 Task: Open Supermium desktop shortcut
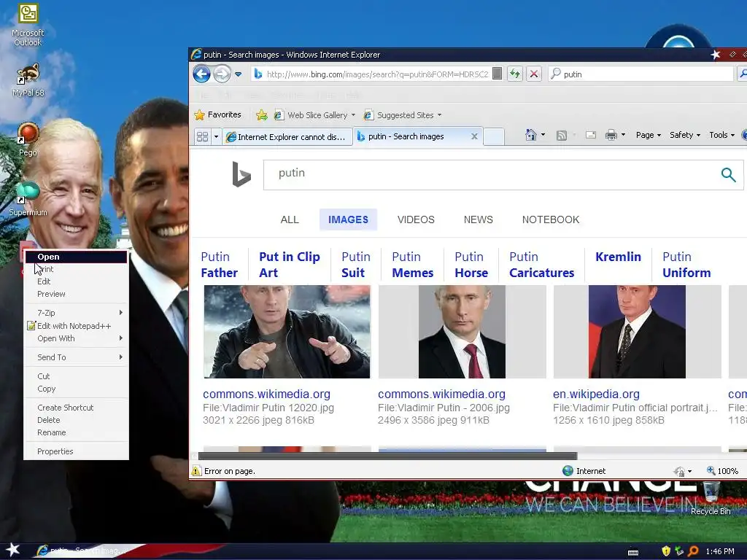pos(28,199)
